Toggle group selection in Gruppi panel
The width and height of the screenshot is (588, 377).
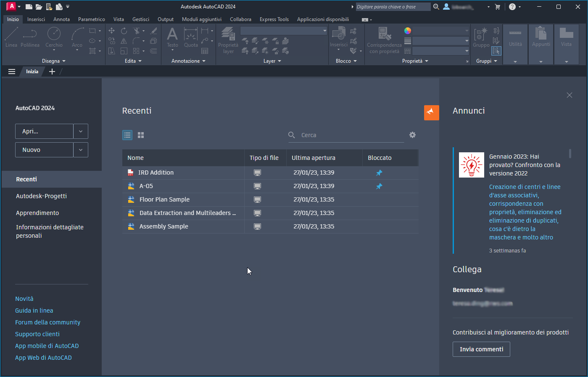click(496, 50)
